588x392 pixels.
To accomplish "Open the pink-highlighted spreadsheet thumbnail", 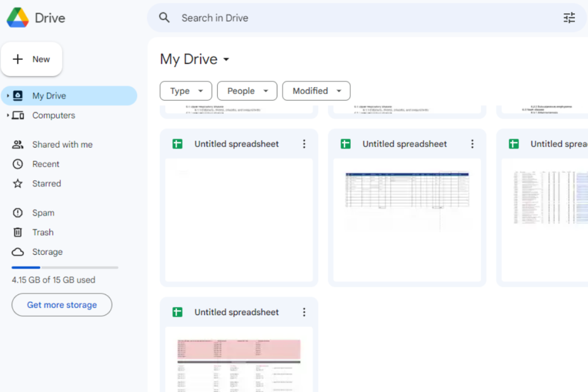I will [239, 360].
